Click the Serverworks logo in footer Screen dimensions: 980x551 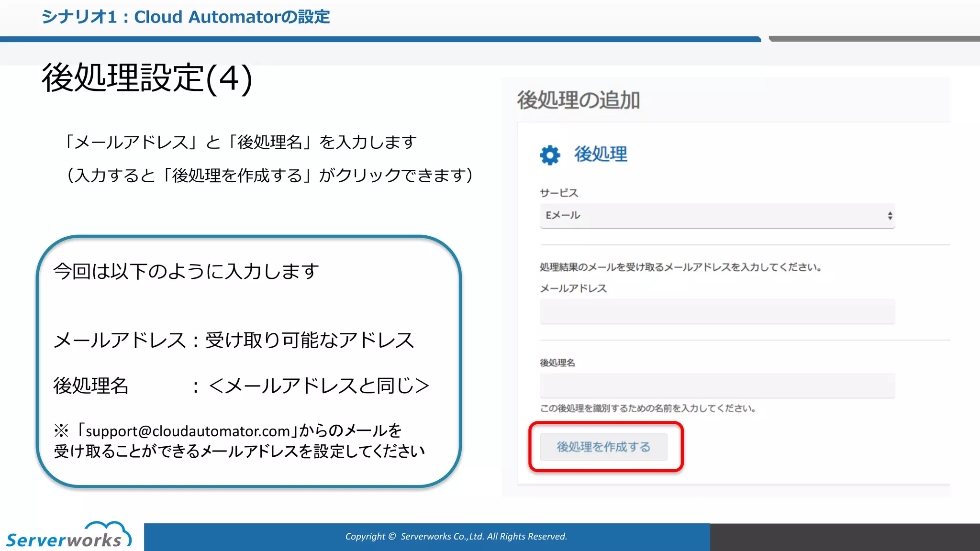point(68,535)
